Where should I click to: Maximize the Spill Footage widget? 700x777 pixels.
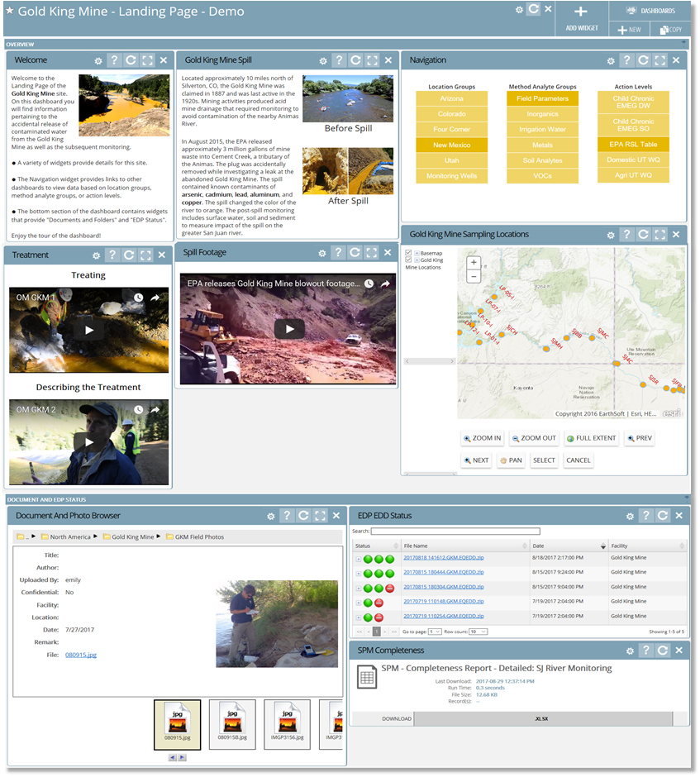(x=374, y=252)
